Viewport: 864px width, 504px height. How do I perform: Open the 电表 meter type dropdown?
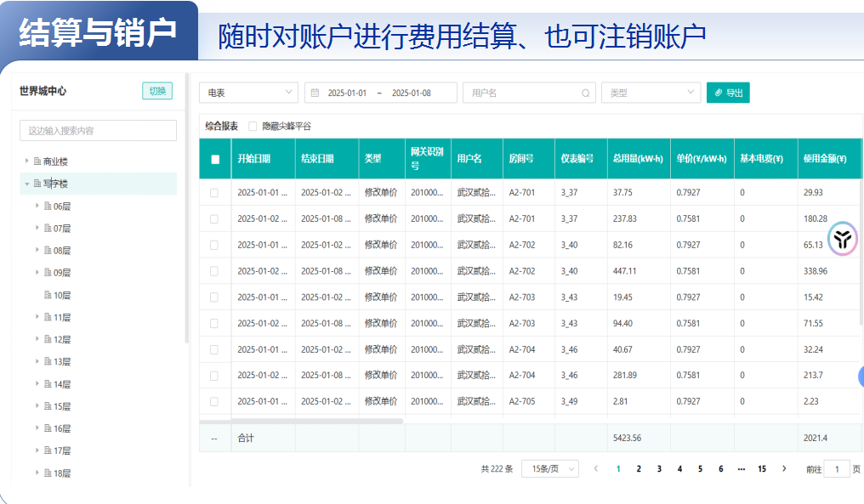point(249,92)
